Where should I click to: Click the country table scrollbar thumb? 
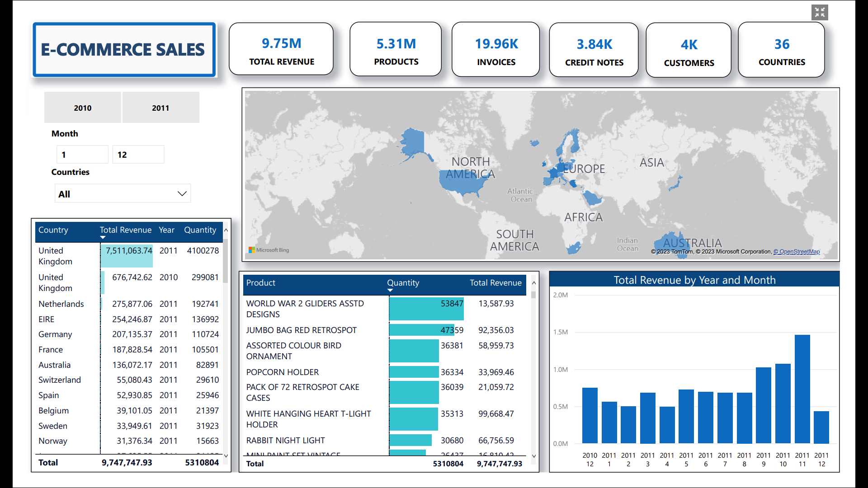pos(226,262)
